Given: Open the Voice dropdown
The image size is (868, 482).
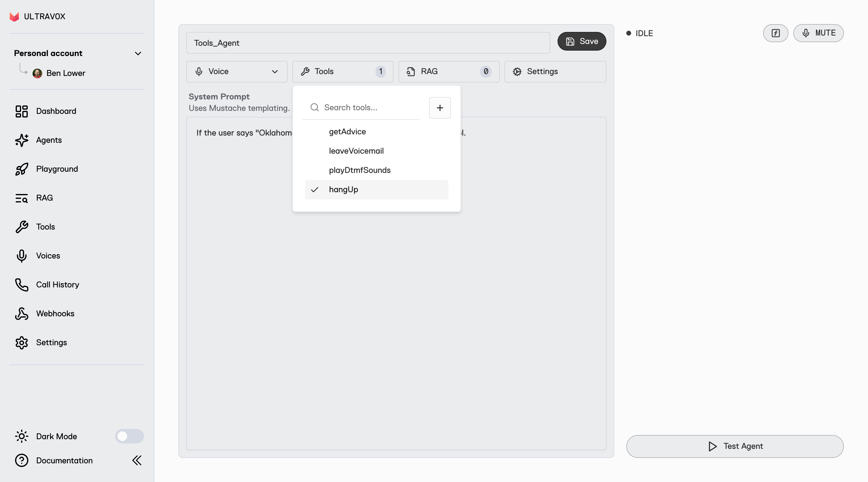Looking at the screenshot, I should [237, 71].
